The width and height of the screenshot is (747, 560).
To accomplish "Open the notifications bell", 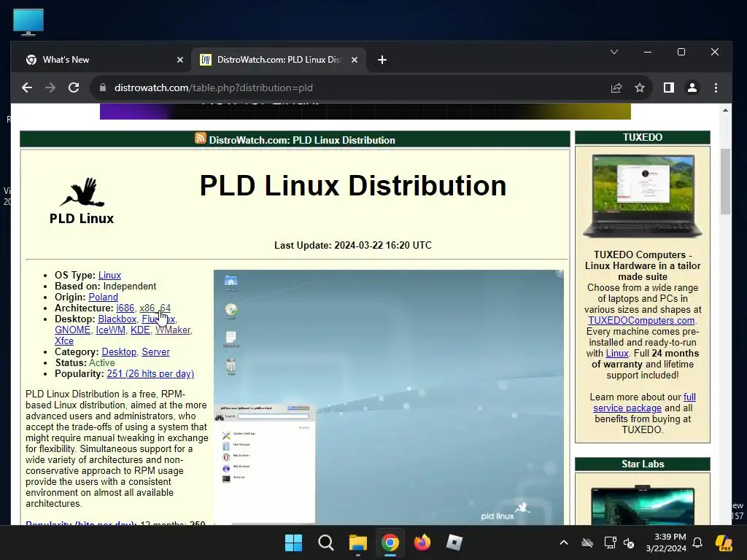I will coord(697,542).
